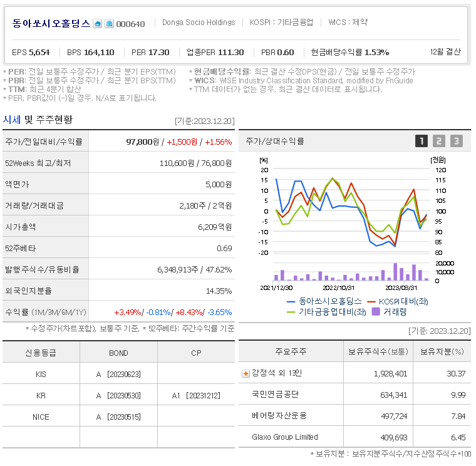Click the 국민연금공단 shareholder row
This screenshot has width=476, height=466.
354,395
